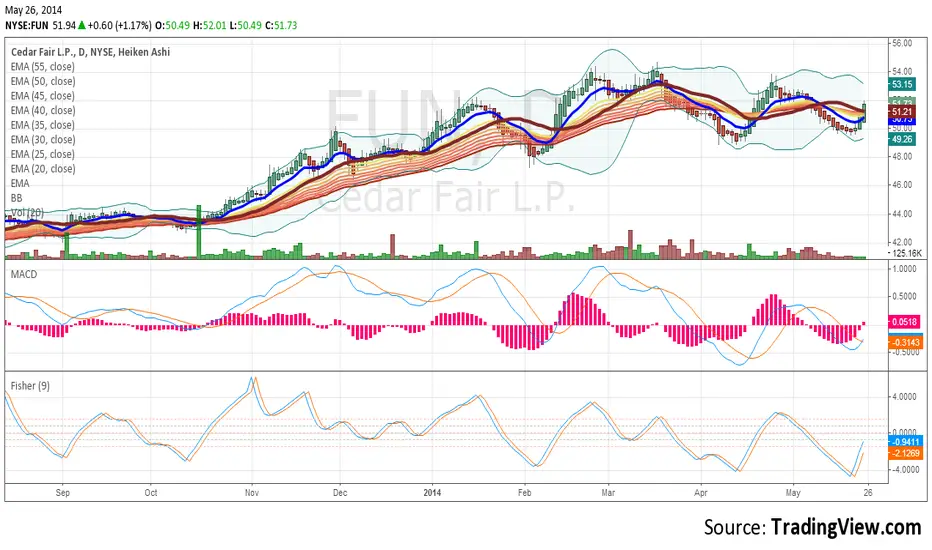This screenshot has height=550, width=932.
Task: Click the 53.15 upper band price tag
Action: (902, 84)
